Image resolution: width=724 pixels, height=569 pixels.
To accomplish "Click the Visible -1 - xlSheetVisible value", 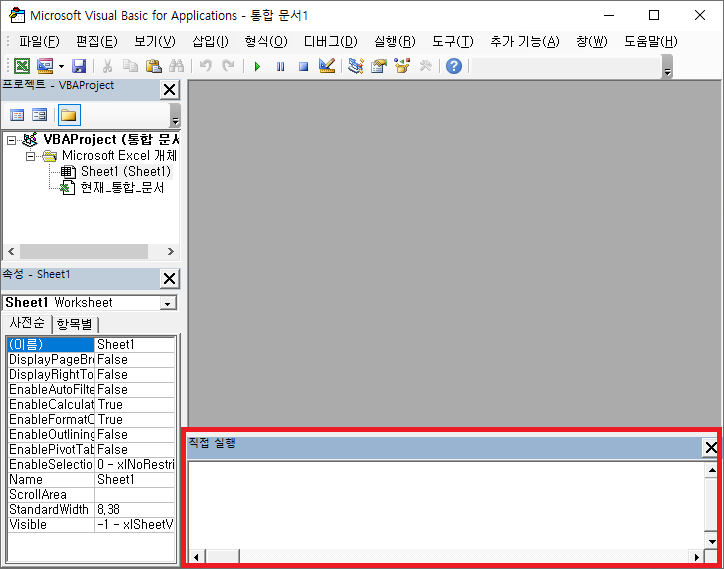I will tap(134, 525).
